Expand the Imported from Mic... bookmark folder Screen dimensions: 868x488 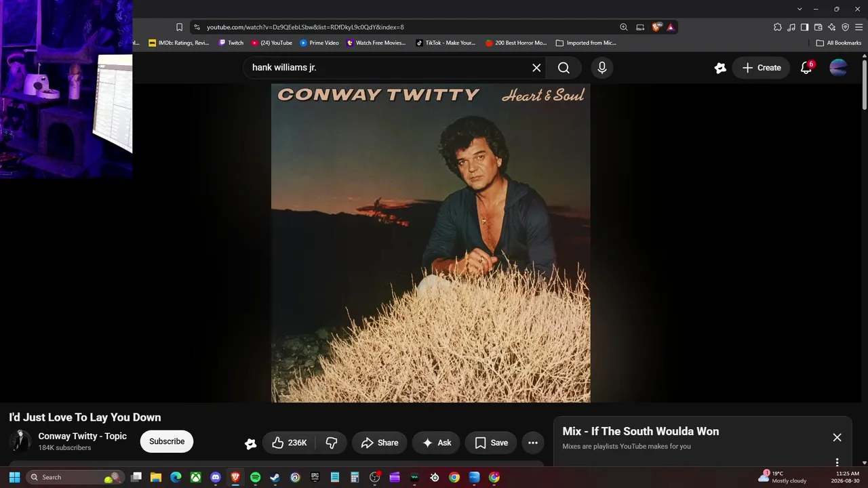pyautogui.click(x=586, y=43)
